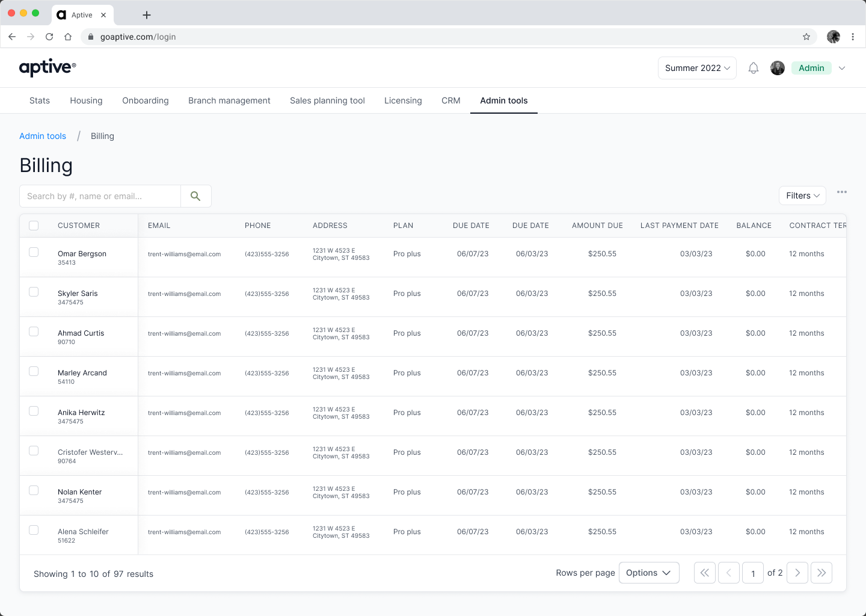
Task: Click the browser home icon
Action: pyautogui.click(x=68, y=37)
